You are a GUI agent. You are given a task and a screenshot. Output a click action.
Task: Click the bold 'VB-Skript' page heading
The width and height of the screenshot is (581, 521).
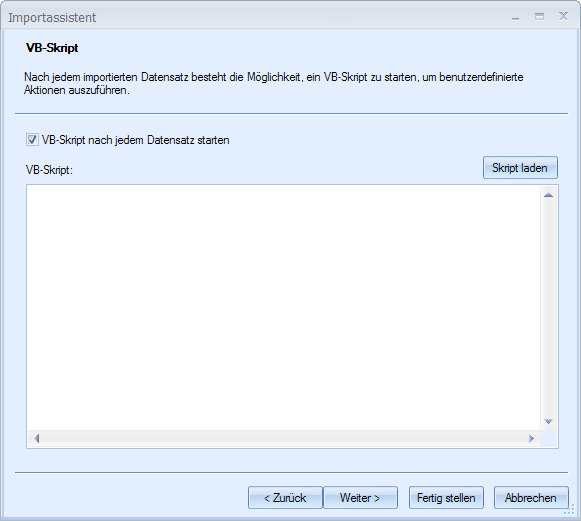[x=52, y=48]
